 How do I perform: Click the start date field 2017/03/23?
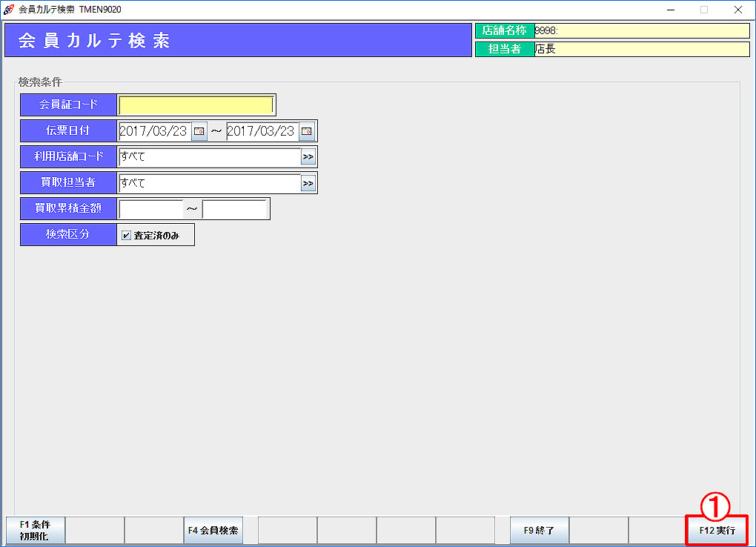pos(155,131)
